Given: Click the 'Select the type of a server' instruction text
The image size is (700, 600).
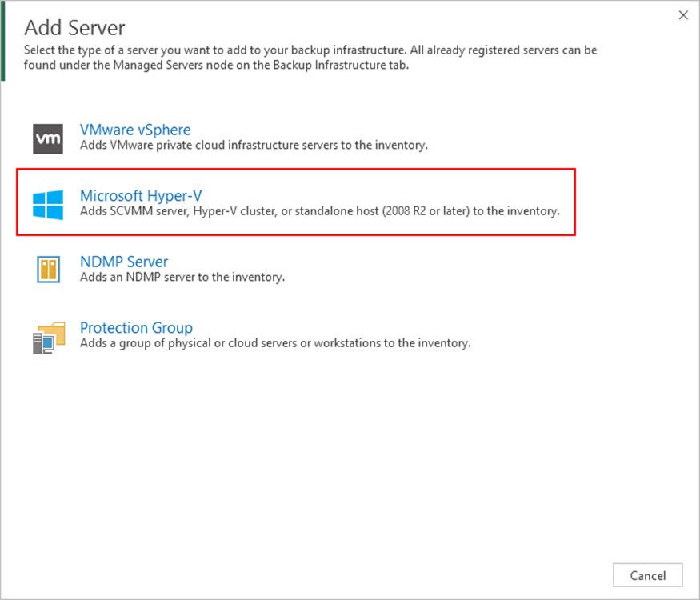Looking at the screenshot, I should tap(310, 58).
